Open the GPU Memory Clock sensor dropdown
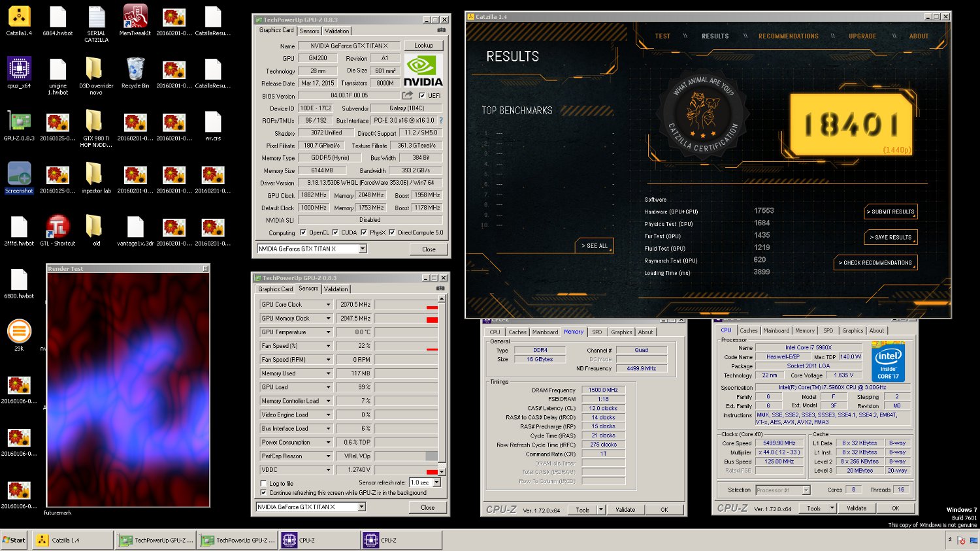 (328, 319)
